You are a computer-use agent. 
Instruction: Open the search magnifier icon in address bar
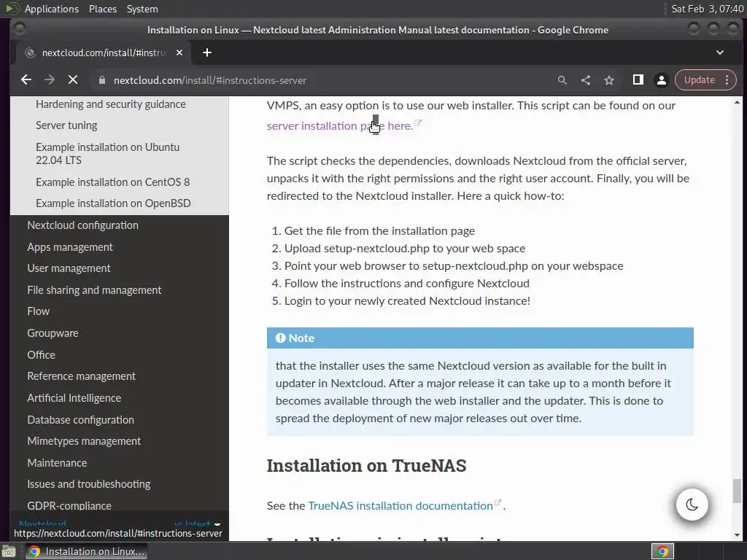pyautogui.click(x=562, y=80)
